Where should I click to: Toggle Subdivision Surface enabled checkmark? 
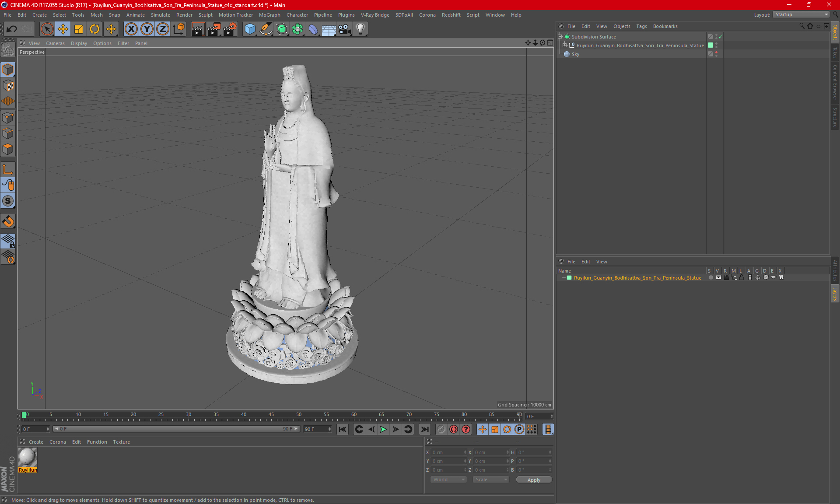(x=720, y=37)
